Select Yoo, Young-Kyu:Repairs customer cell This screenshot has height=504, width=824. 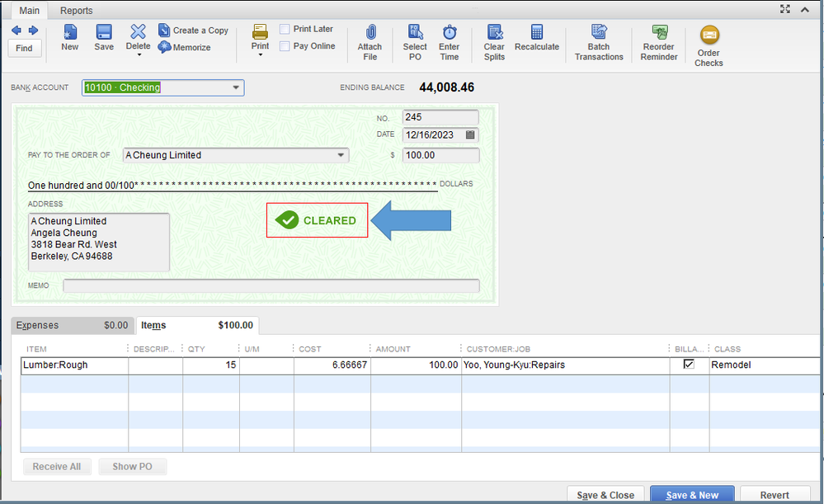click(566, 365)
